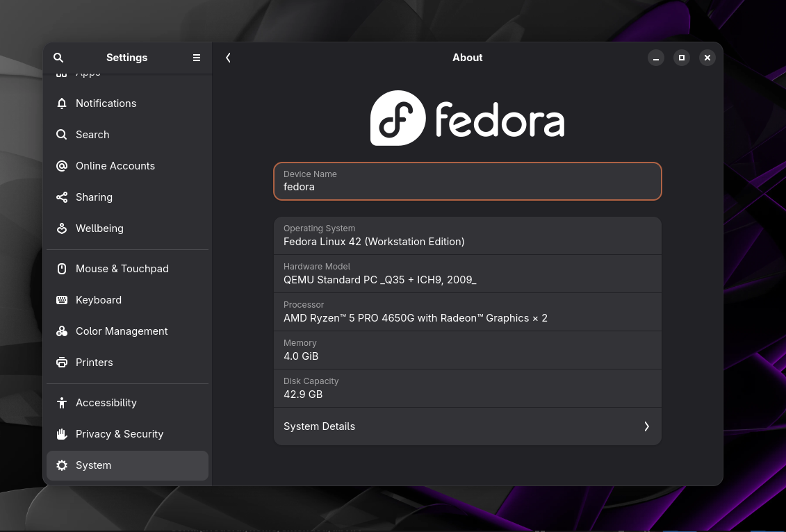
Task: Click the Accessibility person icon
Action: [61, 402]
